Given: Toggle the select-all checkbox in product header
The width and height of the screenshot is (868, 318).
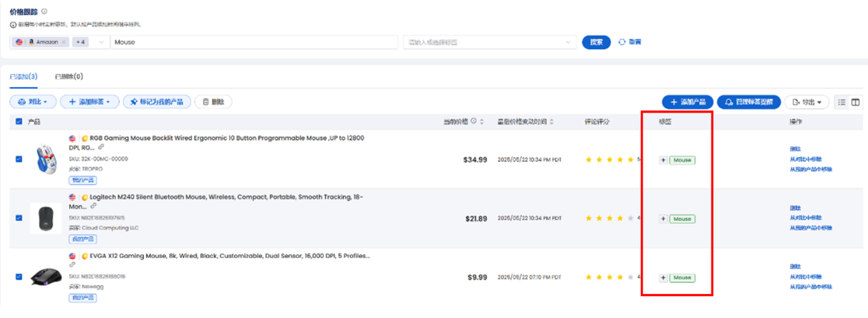Looking at the screenshot, I should [18, 122].
